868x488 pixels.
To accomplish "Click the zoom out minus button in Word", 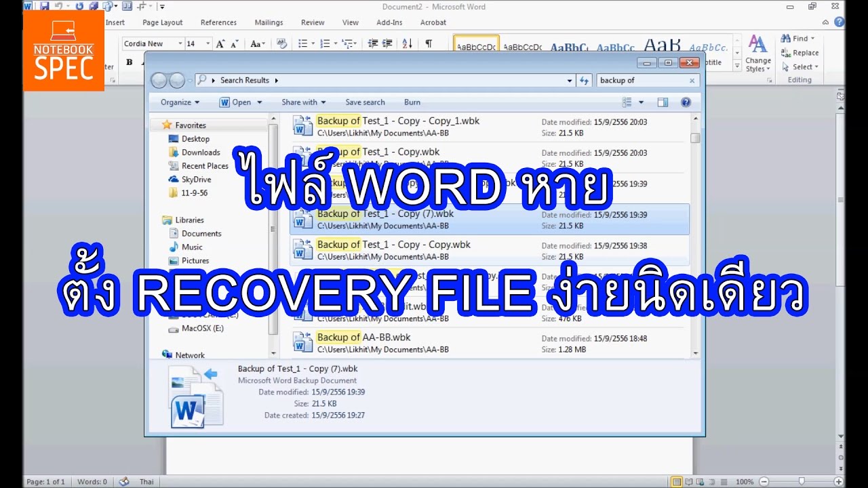I will (764, 482).
